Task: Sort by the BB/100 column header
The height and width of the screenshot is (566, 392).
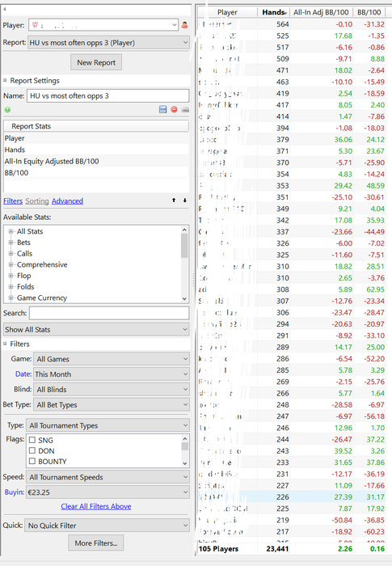Action: (369, 12)
